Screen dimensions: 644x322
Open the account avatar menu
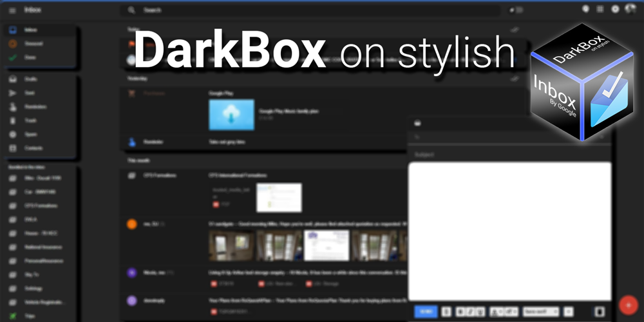[630, 9]
